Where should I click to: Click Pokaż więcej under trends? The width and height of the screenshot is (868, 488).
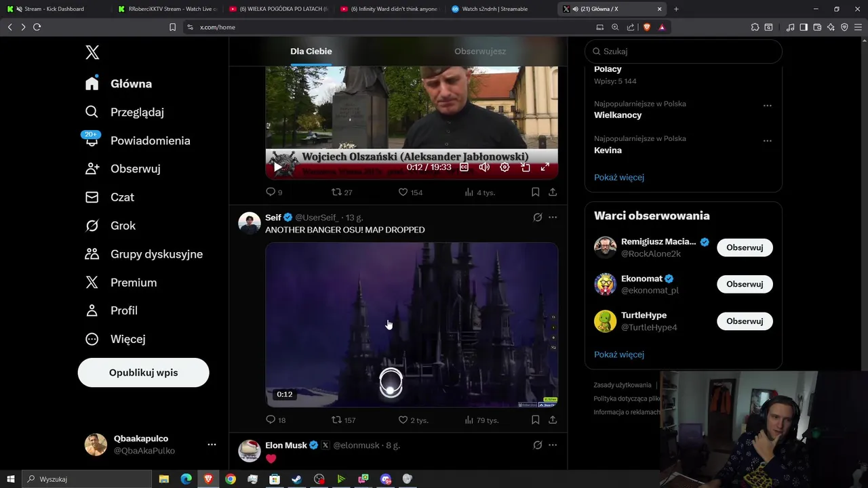tap(619, 178)
